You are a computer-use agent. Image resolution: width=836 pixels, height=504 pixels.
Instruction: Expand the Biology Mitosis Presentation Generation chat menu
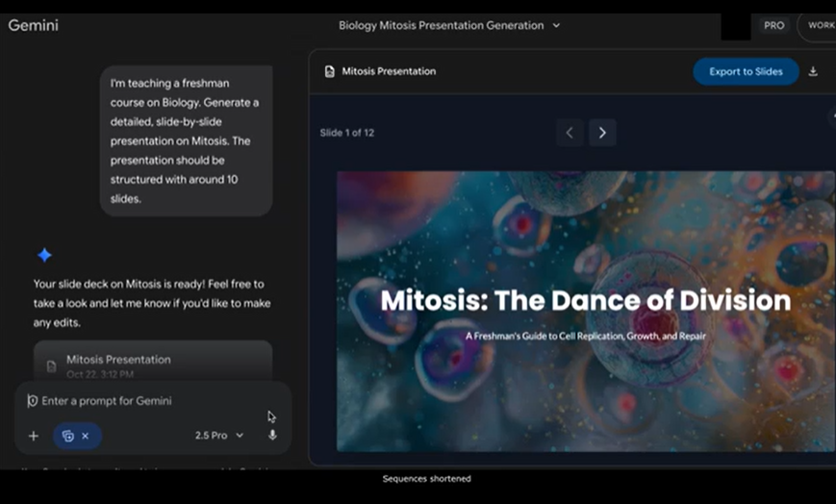555,26
